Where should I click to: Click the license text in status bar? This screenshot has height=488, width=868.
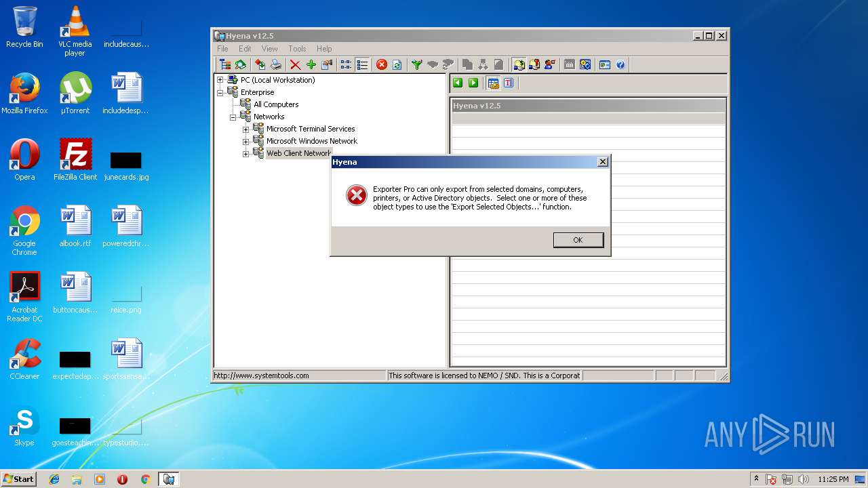click(x=484, y=375)
